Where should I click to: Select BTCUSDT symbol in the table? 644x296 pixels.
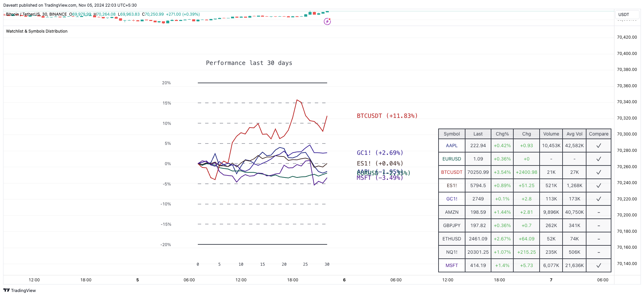coord(452,172)
